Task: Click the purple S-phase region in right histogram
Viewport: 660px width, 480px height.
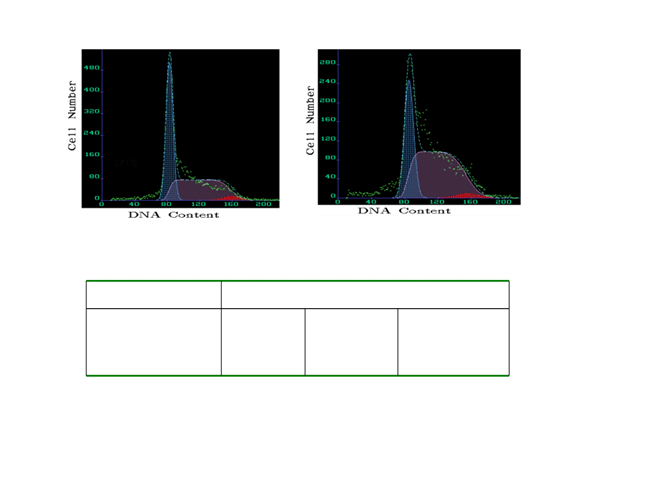Action: [x=440, y=175]
